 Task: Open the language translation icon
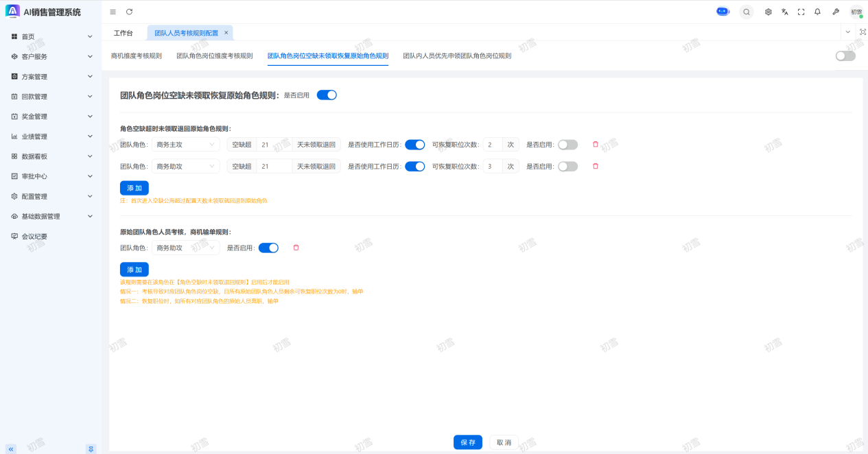784,12
